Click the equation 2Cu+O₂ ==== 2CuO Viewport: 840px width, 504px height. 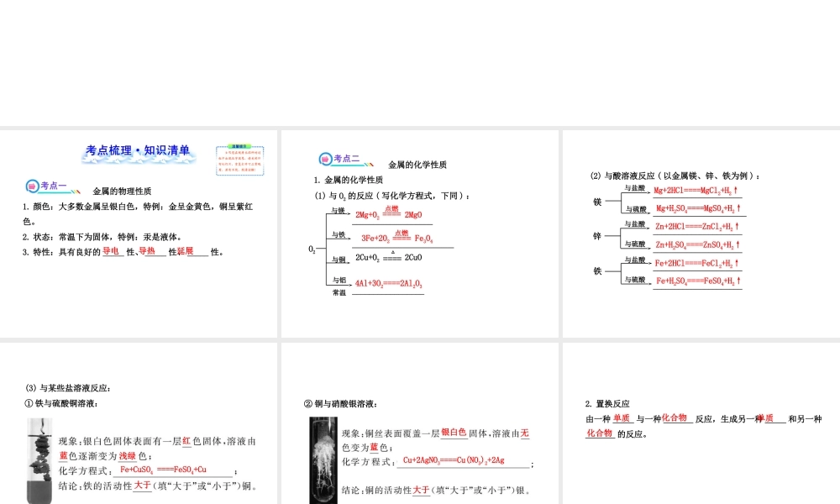click(388, 256)
